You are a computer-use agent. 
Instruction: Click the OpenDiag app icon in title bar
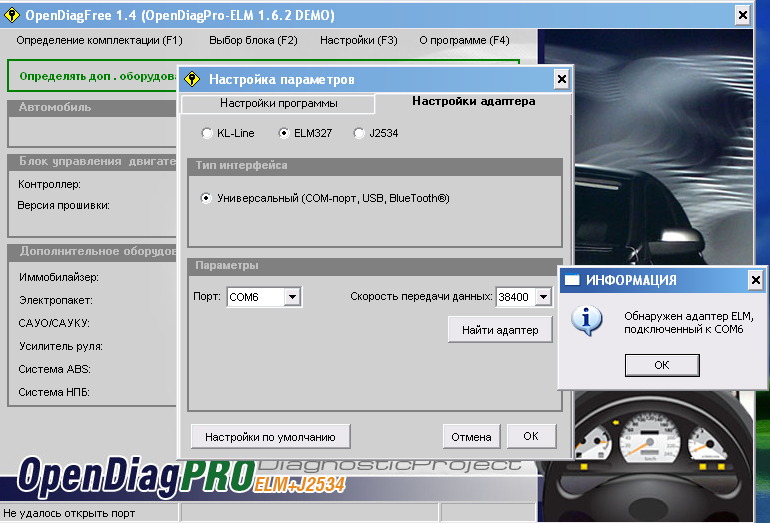click(x=12, y=15)
